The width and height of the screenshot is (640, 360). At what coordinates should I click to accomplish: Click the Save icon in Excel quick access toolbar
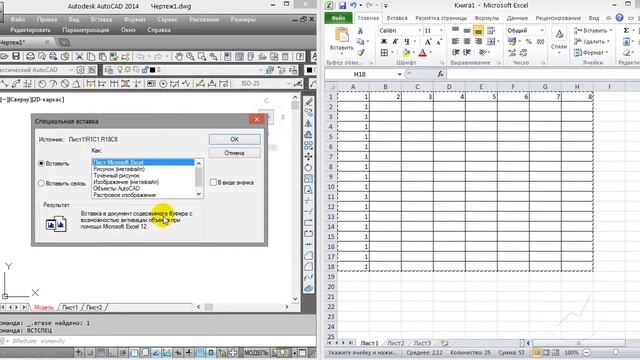coord(342,5)
